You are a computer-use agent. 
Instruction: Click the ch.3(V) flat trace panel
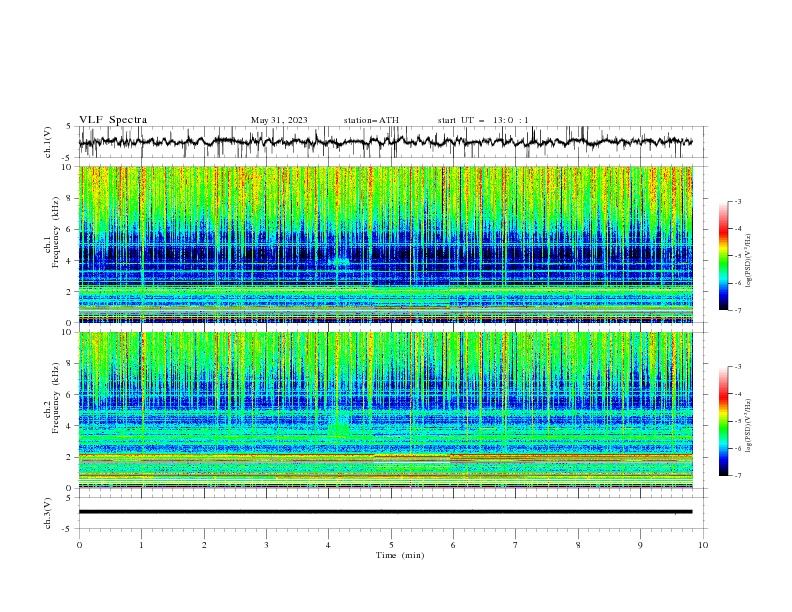(x=392, y=513)
